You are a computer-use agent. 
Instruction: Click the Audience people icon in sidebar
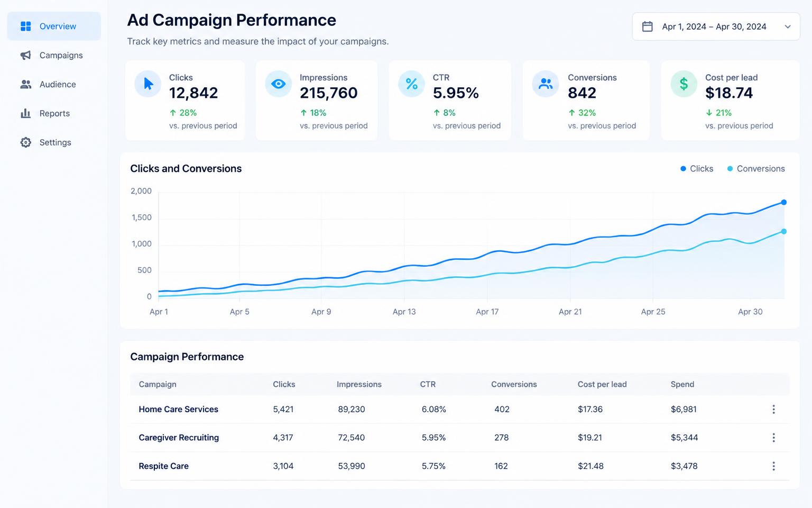point(25,85)
